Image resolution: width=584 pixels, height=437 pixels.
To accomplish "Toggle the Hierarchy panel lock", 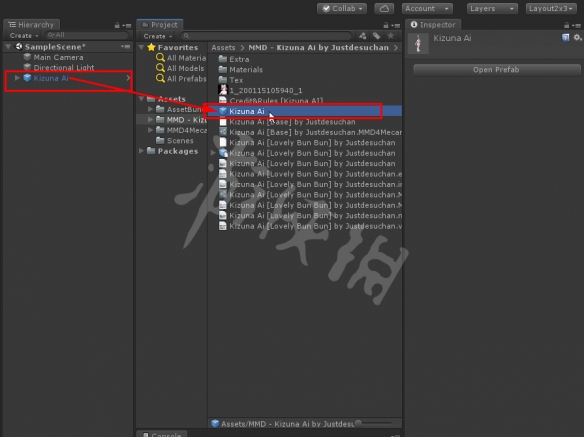I will click(x=117, y=25).
